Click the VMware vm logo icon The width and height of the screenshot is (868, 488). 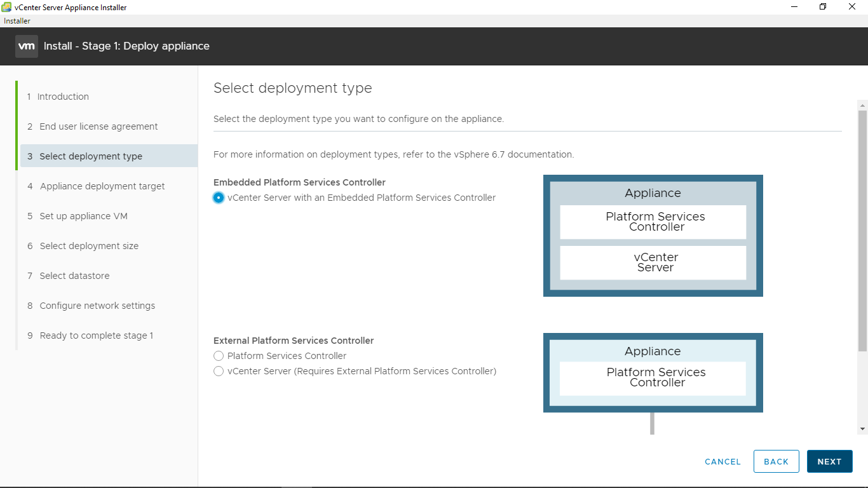tap(27, 46)
